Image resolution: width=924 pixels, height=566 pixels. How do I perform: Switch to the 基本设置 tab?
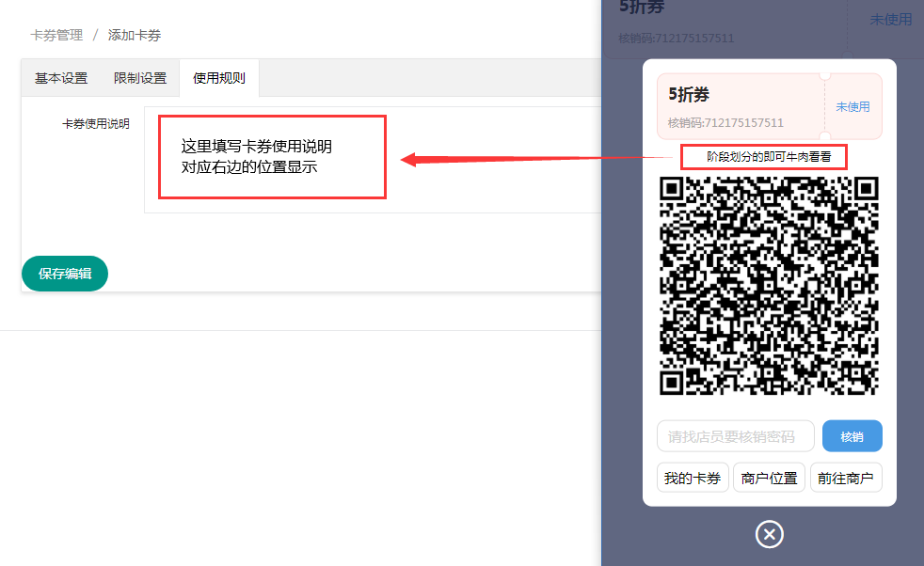[61, 78]
